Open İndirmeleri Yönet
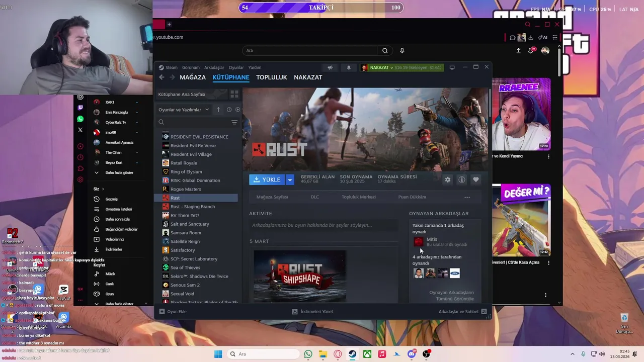The image size is (644, 362). coord(312,312)
